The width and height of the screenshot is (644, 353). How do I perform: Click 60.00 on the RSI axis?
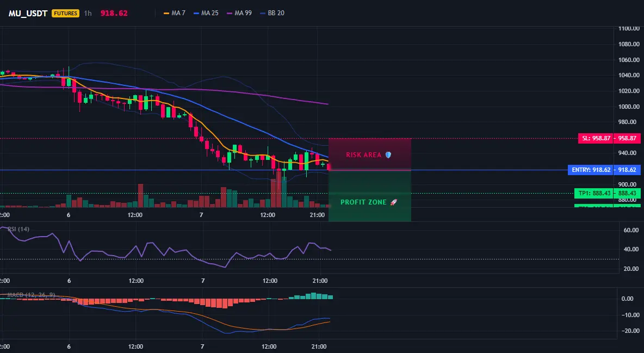pyautogui.click(x=631, y=230)
